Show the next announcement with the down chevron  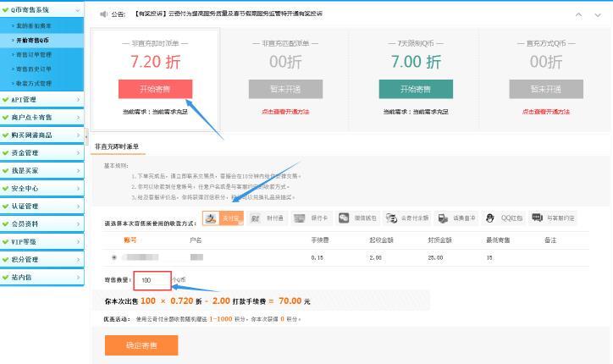tap(598, 15)
